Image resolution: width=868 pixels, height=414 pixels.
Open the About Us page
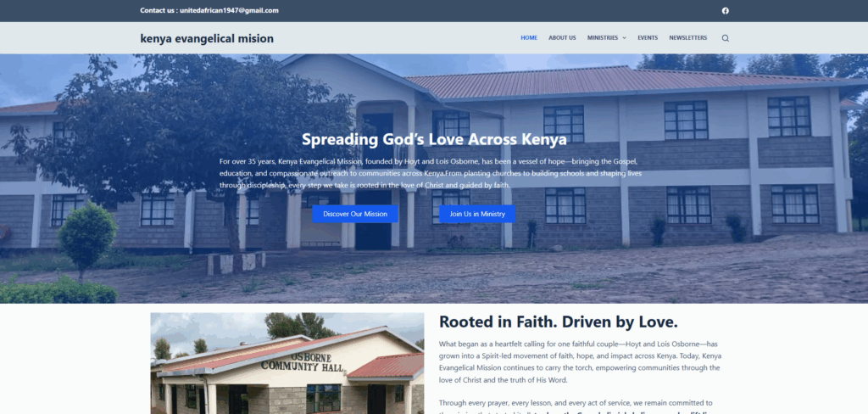point(562,37)
